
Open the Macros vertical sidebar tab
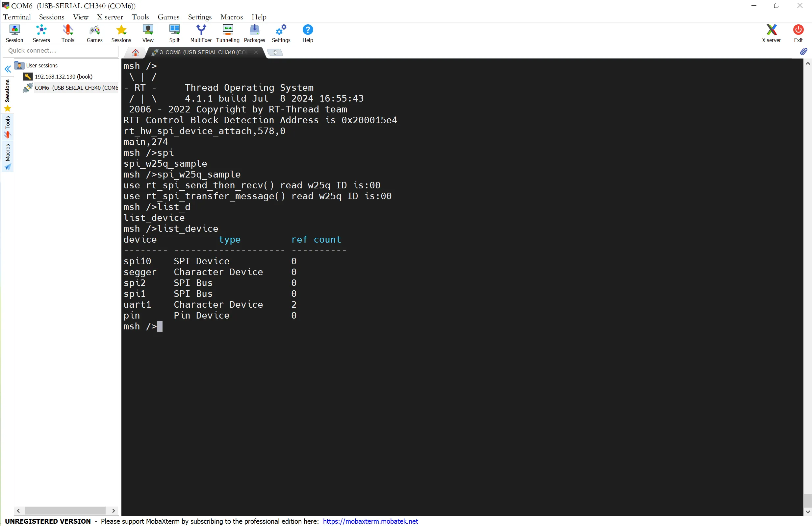pos(8,157)
